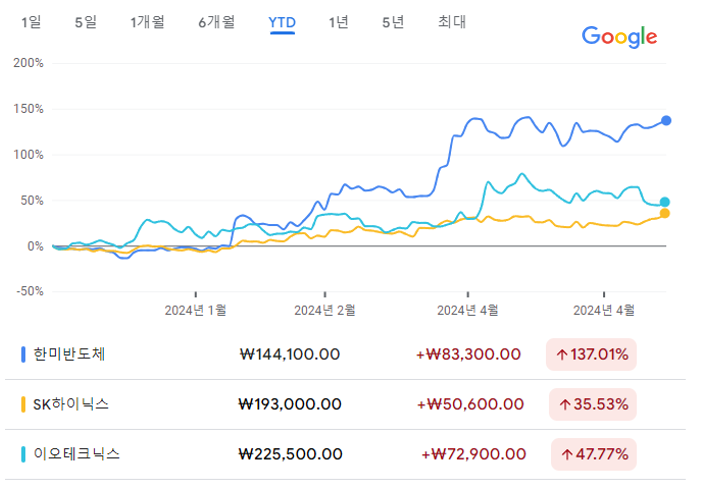
Task: Click the change value +₩72,900.00
Action: [x=473, y=454]
